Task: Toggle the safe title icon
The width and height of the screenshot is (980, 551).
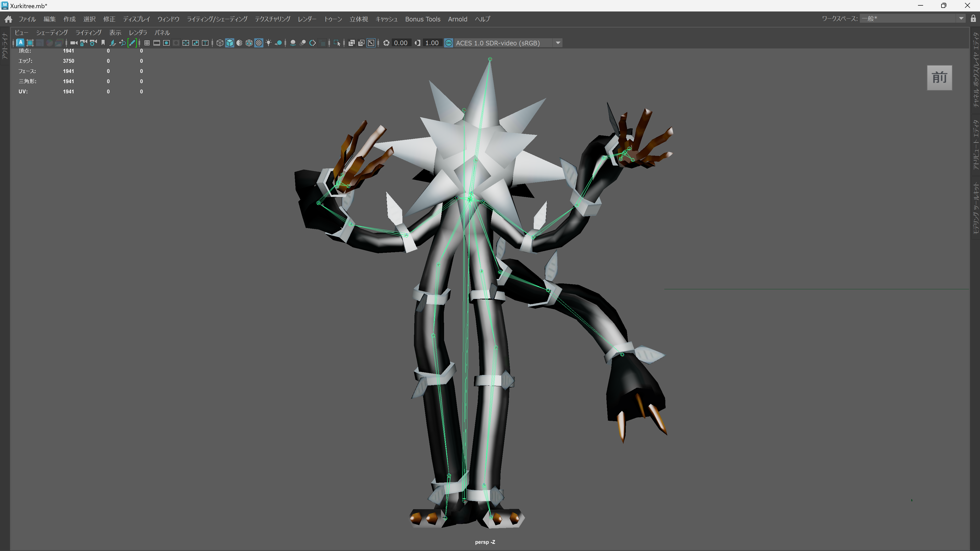Action: coord(205,43)
